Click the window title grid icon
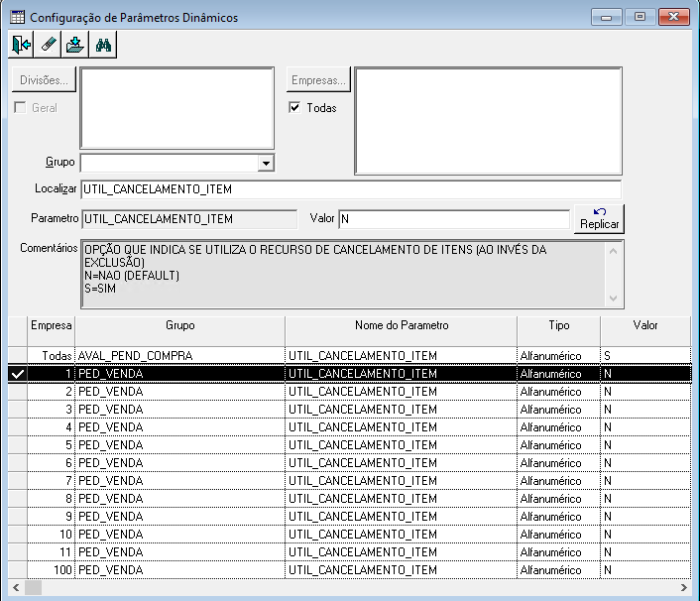The height and width of the screenshot is (601, 700). click(x=18, y=18)
